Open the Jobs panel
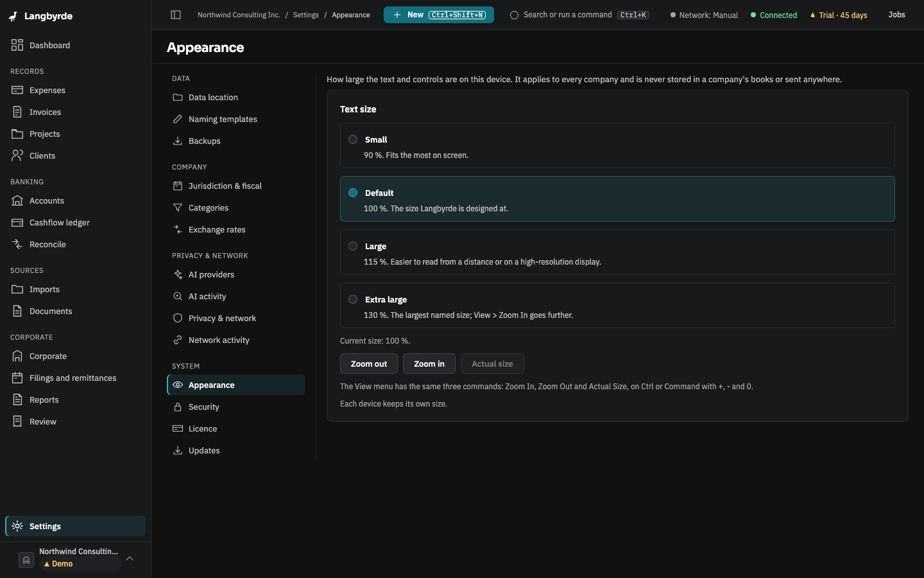 896,15
